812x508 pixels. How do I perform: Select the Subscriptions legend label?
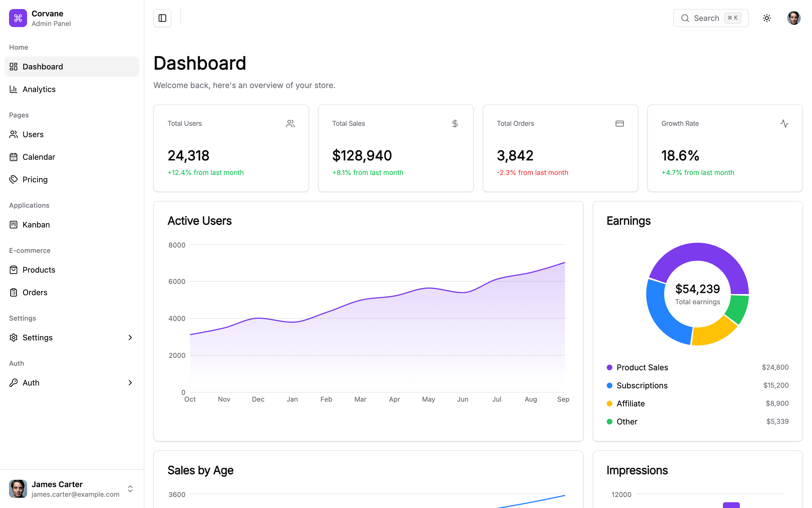(x=642, y=385)
